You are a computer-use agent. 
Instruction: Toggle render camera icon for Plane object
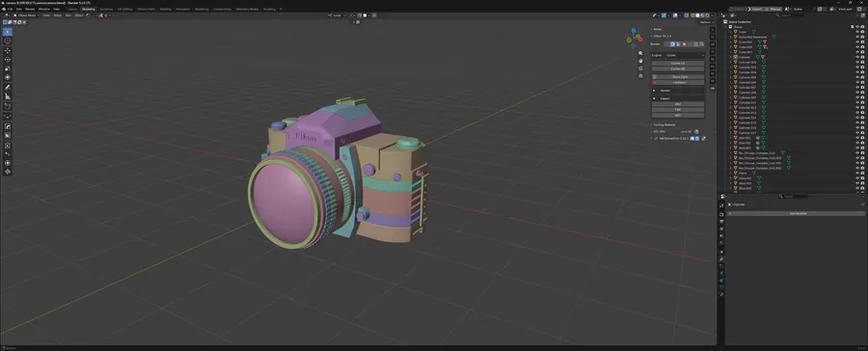(862, 174)
